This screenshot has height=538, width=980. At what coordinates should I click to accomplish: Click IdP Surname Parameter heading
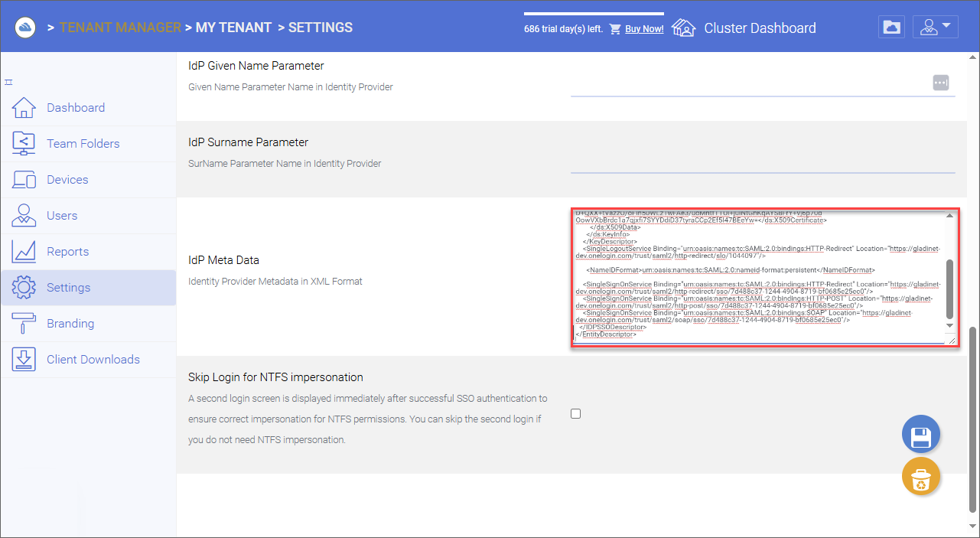click(x=249, y=142)
